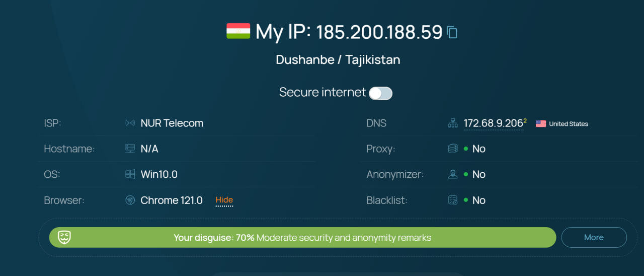Click the United States flag icon
Screen dimensions: 644x276
point(541,124)
